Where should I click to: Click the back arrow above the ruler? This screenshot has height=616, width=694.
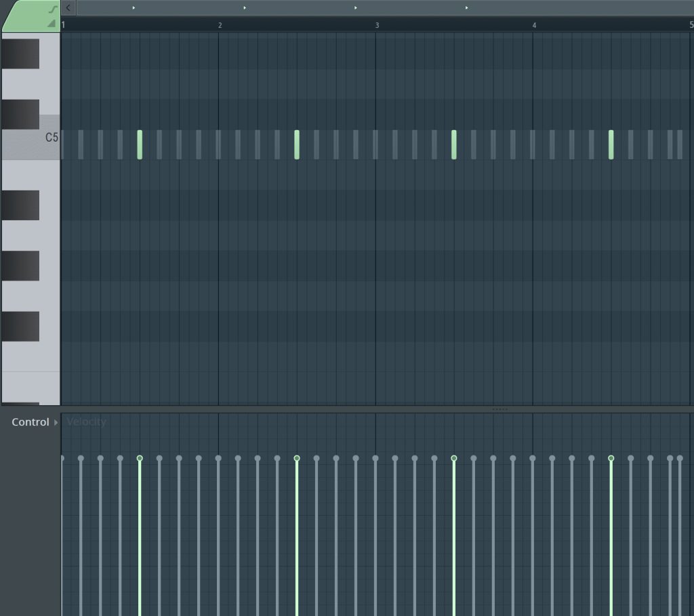coord(67,7)
